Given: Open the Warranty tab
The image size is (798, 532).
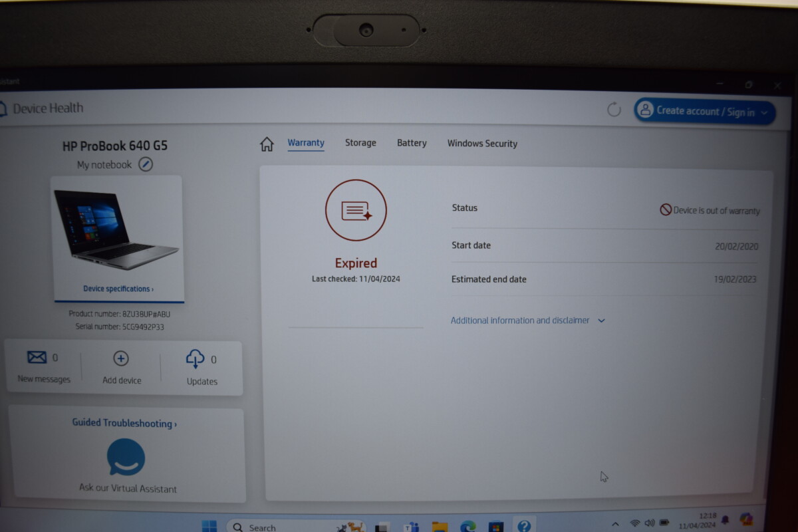Looking at the screenshot, I should [306, 142].
